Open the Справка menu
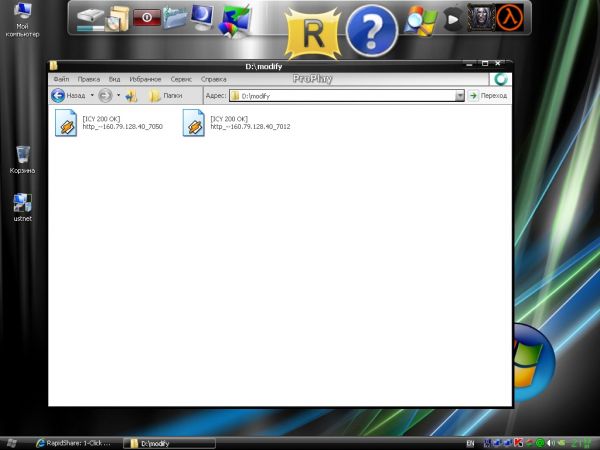 (x=214, y=79)
